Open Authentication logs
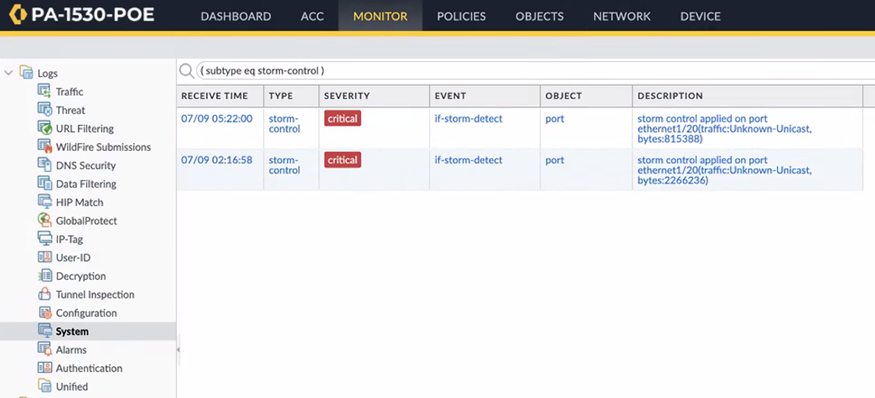The width and height of the screenshot is (875, 398). tap(89, 368)
